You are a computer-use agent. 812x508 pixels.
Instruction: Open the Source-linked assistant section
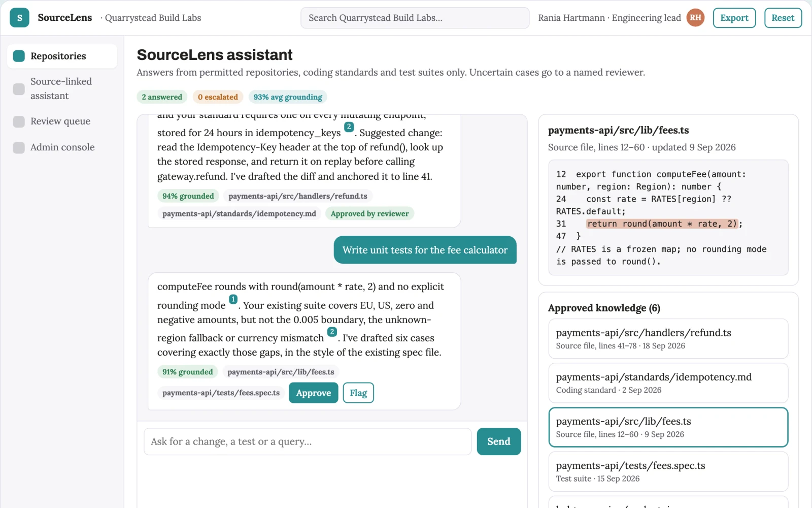tap(62, 88)
